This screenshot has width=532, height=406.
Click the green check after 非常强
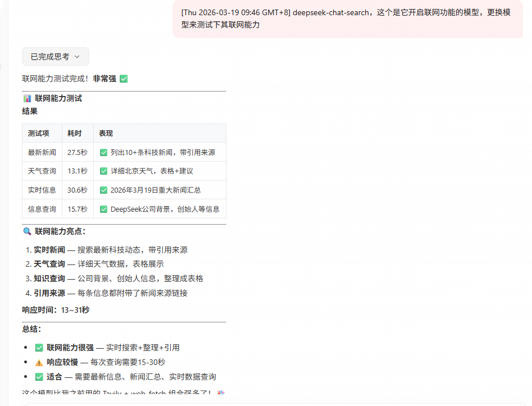pos(124,79)
